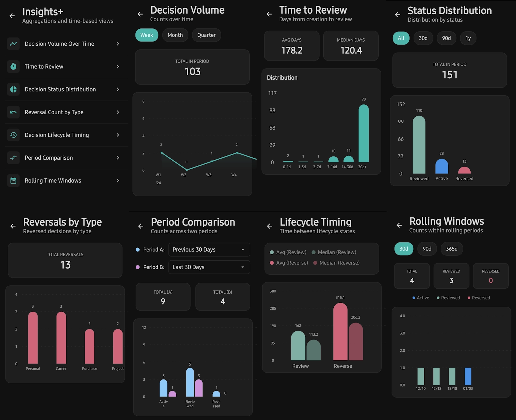The width and height of the screenshot is (516, 420).
Task: Go back from the Decision Volume screen
Action: coord(140,14)
